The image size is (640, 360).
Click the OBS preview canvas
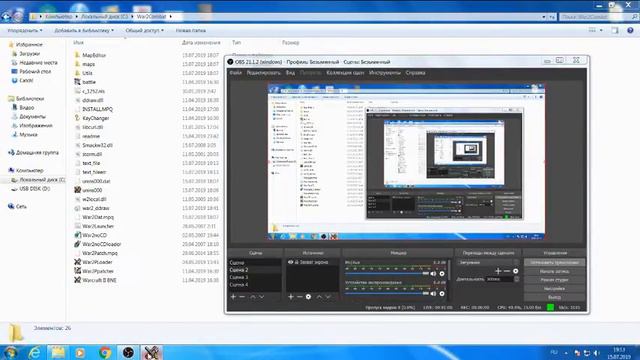tap(406, 162)
